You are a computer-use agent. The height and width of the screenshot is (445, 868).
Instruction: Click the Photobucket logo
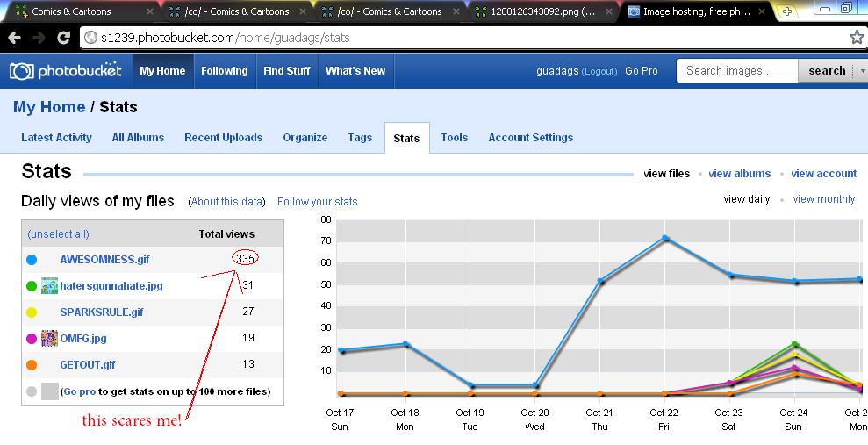coord(67,71)
